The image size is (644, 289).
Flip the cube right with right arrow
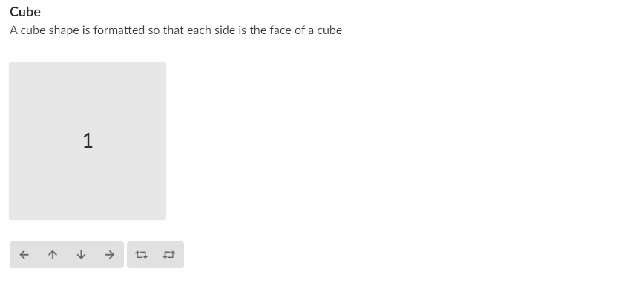[x=109, y=255]
